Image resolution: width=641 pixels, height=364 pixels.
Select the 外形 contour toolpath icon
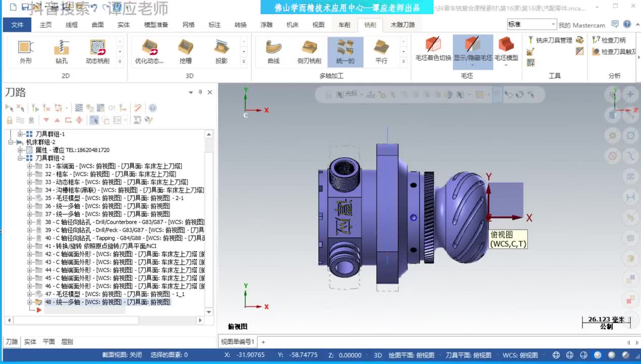coord(26,52)
